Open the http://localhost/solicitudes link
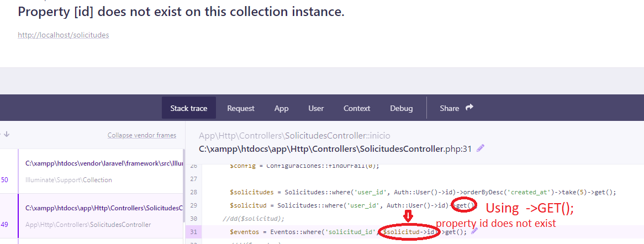 (x=64, y=35)
